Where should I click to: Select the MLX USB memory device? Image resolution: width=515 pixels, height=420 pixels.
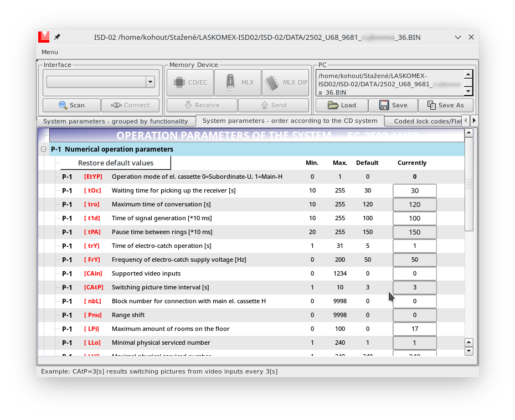pyautogui.click(x=238, y=82)
